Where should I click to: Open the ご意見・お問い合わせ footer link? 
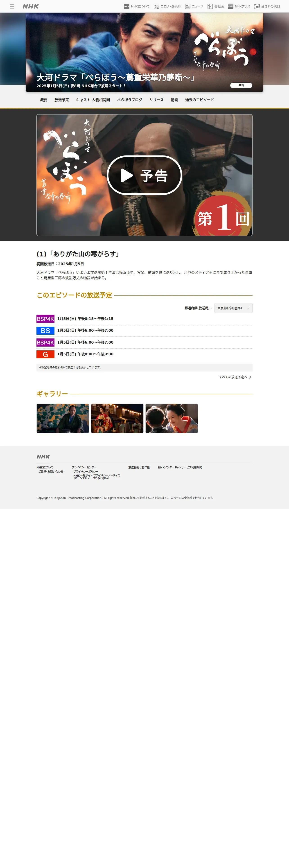coord(51,471)
